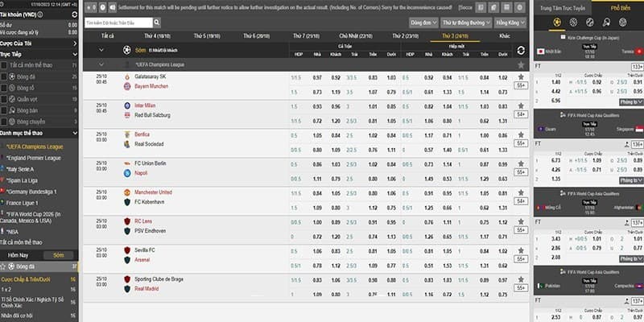The width and height of the screenshot is (644, 322).
Task: Star the Inter Milan vs Red Bull Salzburg match
Action: point(521,105)
